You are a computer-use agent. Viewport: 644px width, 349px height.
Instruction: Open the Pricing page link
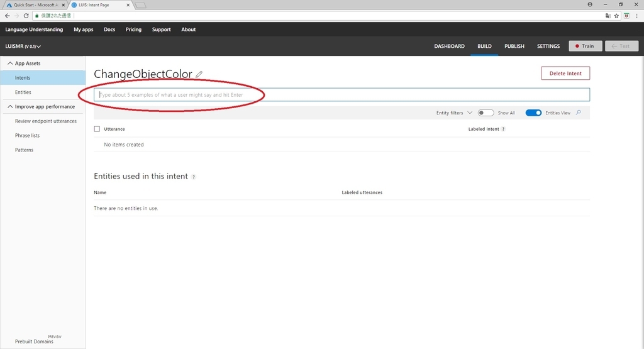point(133,30)
